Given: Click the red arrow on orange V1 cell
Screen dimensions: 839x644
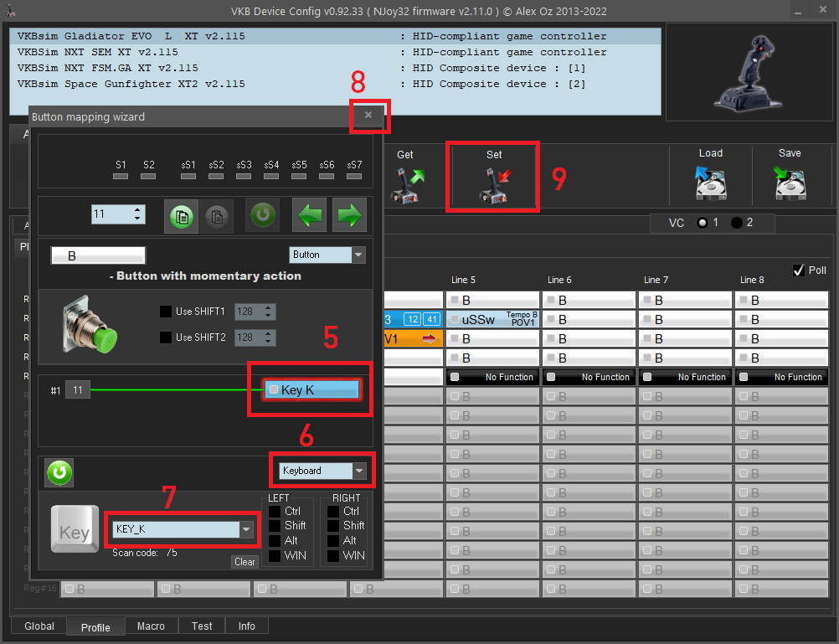Looking at the screenshot, I should (x=430, y=338).
